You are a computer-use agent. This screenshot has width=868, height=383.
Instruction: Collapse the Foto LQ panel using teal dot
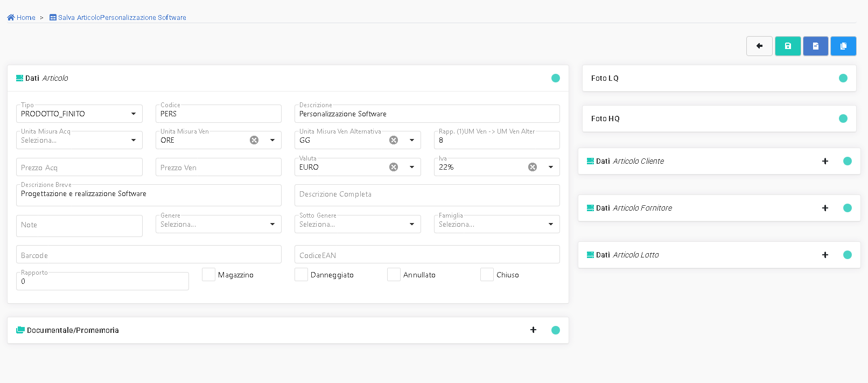[843, 78]
